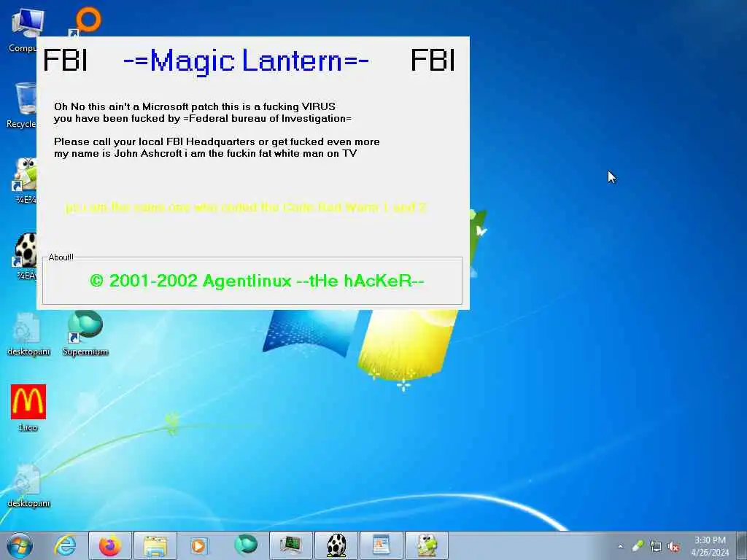
Task: Click the yellow Code Red Worm text
Action: point(246,208)
